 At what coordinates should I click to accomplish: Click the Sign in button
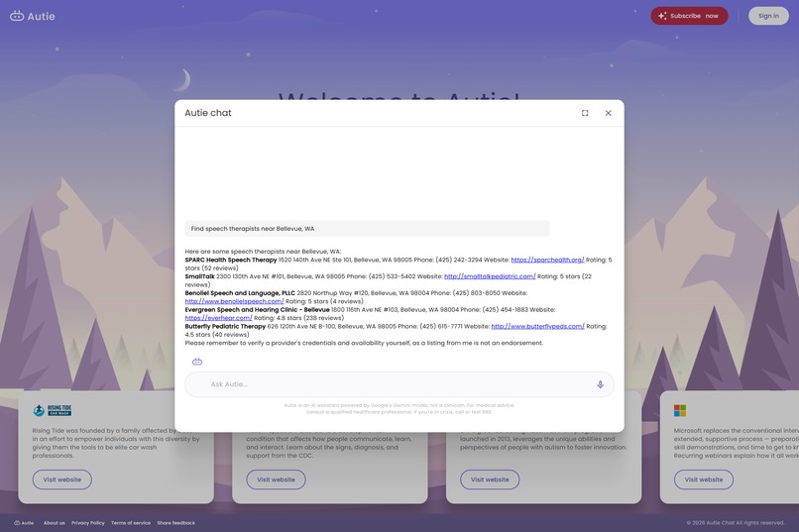(768, 16)
